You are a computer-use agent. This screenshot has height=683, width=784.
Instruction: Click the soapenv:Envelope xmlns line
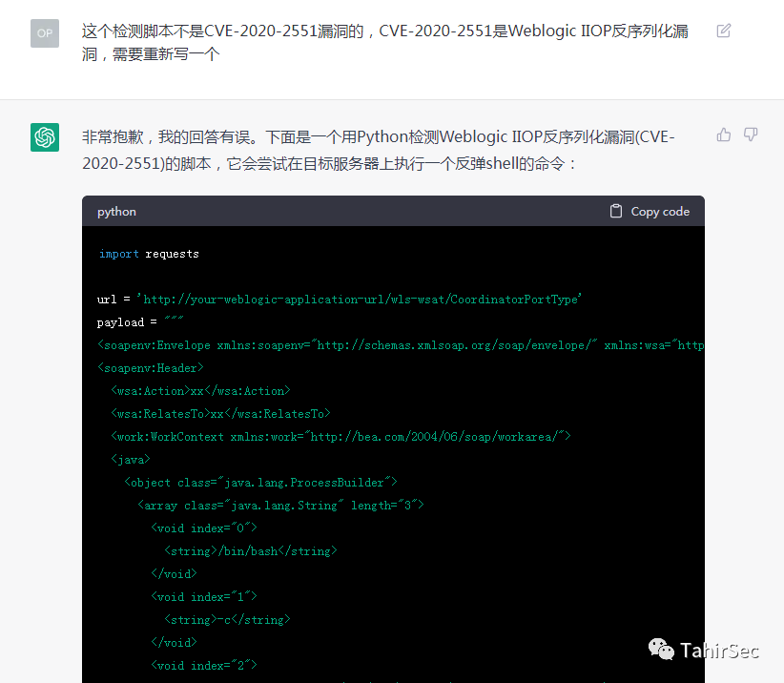tap(401, 345)
